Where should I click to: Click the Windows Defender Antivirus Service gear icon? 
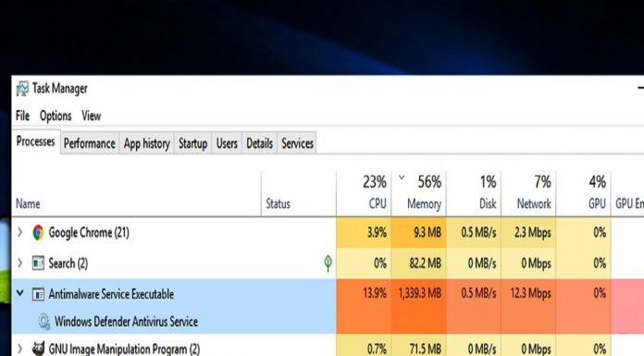(43, 322)
